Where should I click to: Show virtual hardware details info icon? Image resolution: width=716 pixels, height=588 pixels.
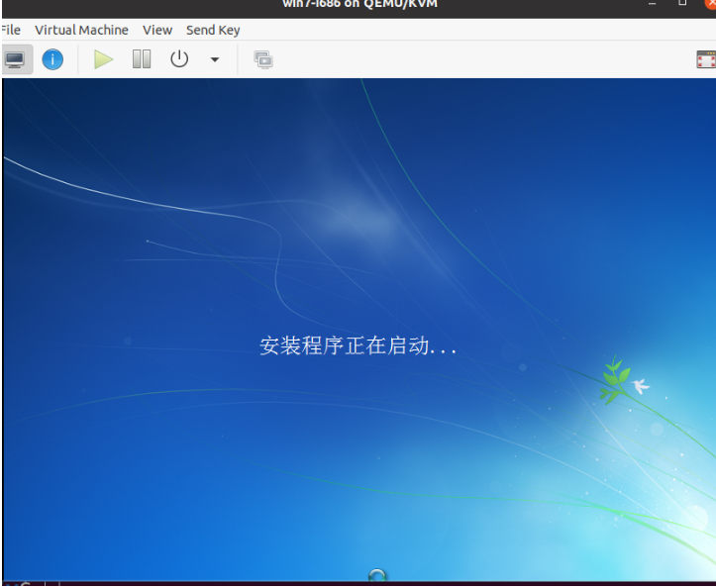52,59
